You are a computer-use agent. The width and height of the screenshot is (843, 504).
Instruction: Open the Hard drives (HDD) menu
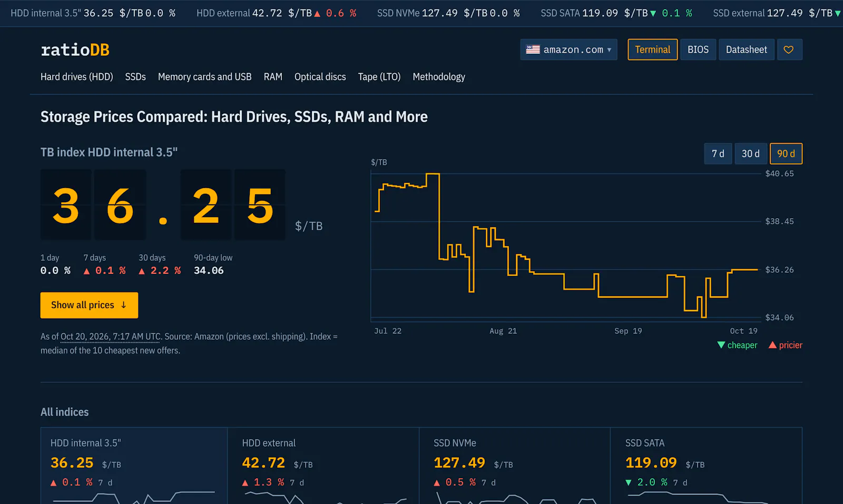[77, 77]
